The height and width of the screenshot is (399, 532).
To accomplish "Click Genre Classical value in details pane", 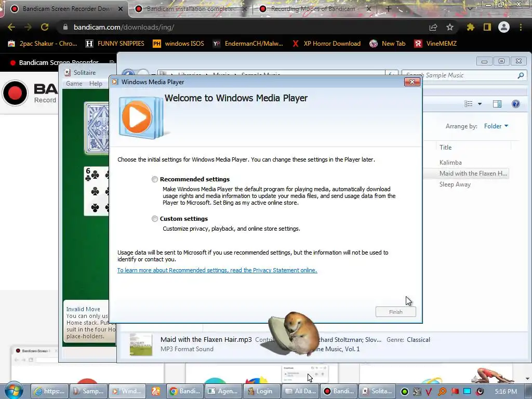I will click(418, 340).
